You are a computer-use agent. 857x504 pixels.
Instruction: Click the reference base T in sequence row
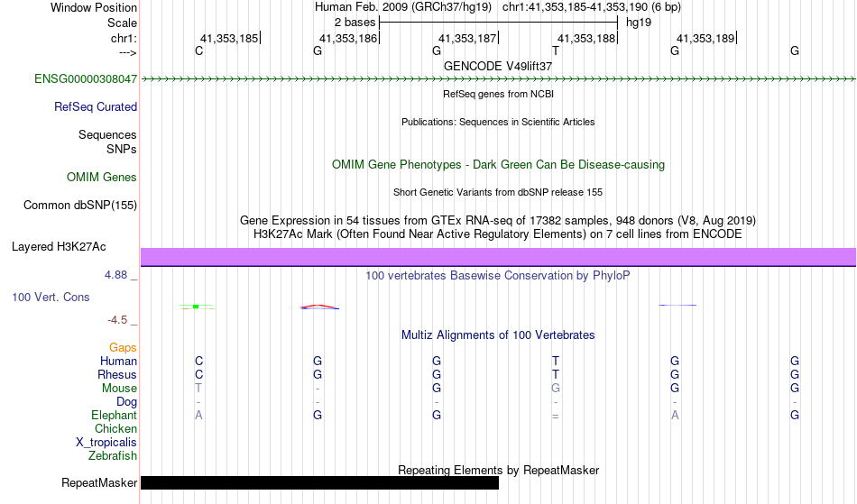click(x=556, y=51)
